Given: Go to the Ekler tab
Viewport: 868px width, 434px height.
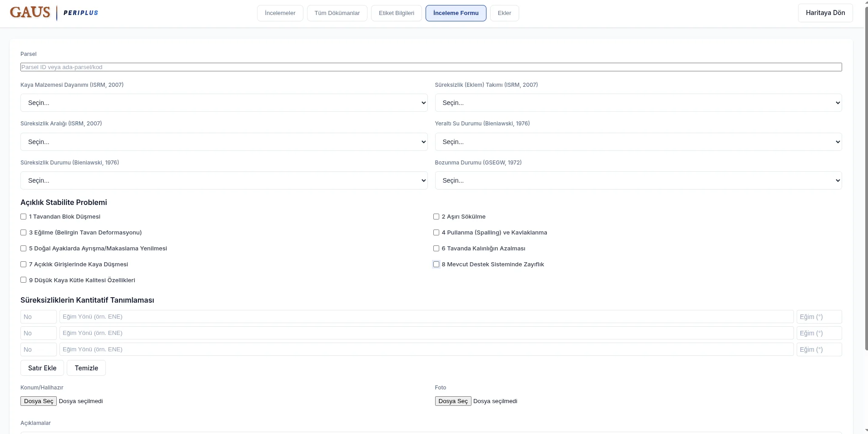Looking at the screenshot, I should (505, 13).
